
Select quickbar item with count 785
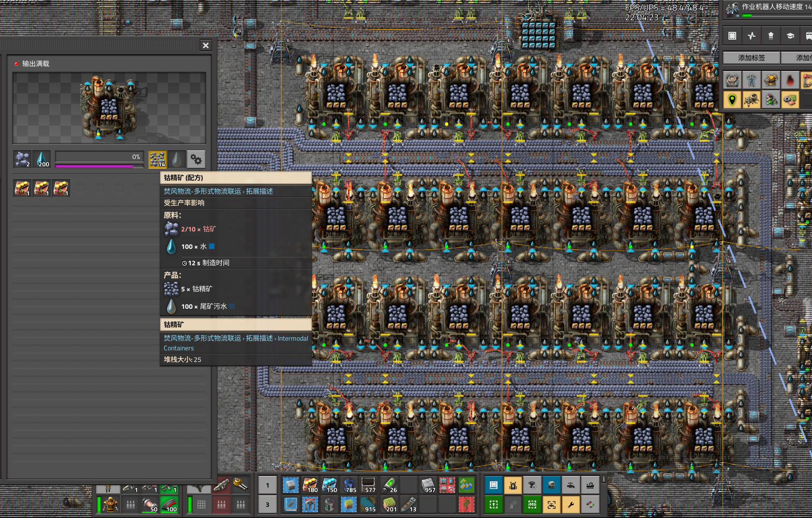tap(349, 485)
